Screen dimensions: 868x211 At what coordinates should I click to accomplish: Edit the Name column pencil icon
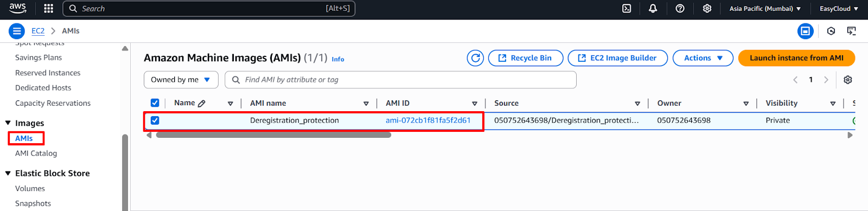pyautogui.click(x=202, y=103)
